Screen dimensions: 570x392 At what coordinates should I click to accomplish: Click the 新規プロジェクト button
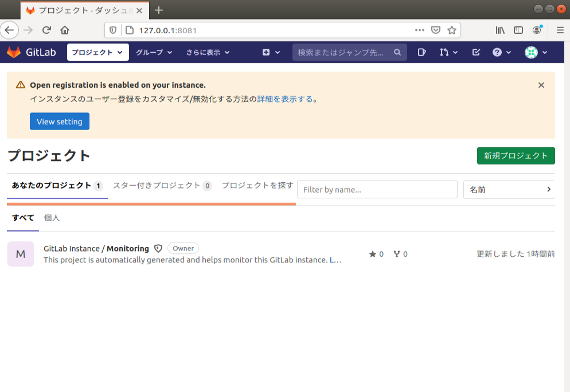(515, 155)
